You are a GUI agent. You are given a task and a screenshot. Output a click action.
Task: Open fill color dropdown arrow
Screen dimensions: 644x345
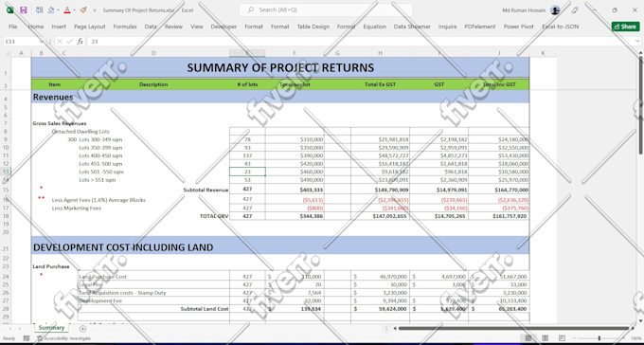58,9
